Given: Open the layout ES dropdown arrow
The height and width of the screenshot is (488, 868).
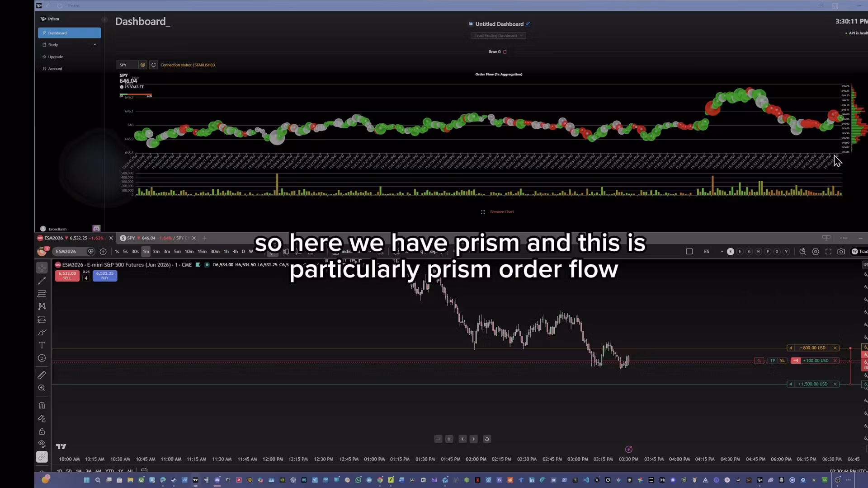Looking at the screenshot, I should pyautogui.click(x=722, y=252).
